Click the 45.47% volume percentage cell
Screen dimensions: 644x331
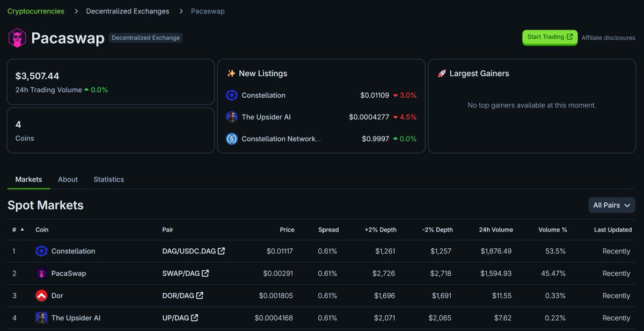553,274
